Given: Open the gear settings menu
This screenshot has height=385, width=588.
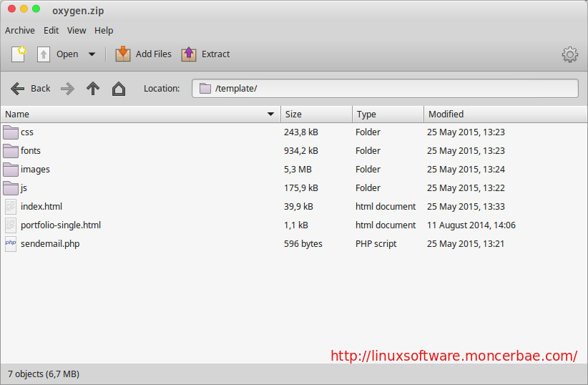Looking at the screenshot, I should (x=569, y=55).
